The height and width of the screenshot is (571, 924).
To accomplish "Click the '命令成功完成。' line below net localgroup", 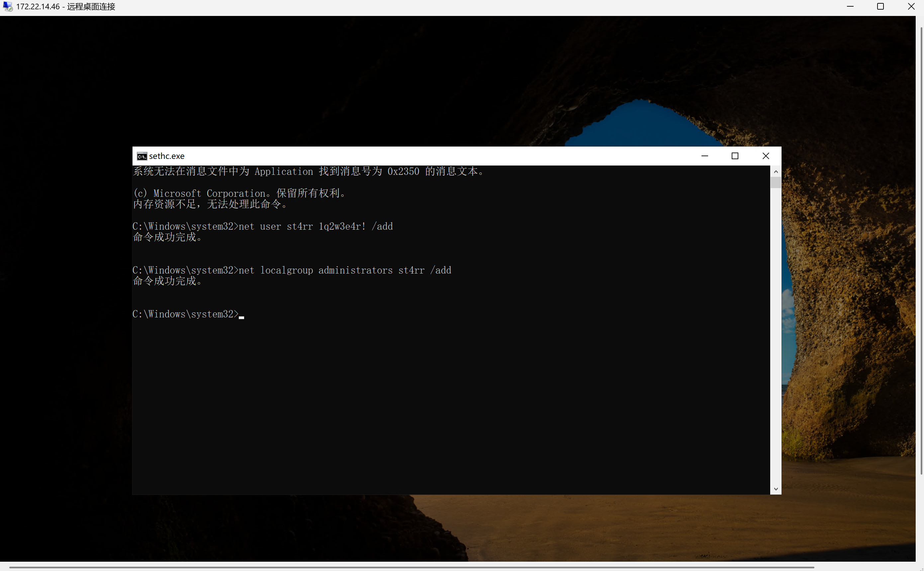I will [x=168, y=281].
